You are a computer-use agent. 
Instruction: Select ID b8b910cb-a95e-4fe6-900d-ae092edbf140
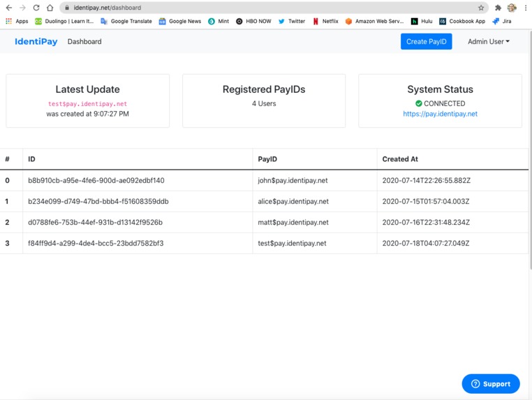[x=96, y=181]
